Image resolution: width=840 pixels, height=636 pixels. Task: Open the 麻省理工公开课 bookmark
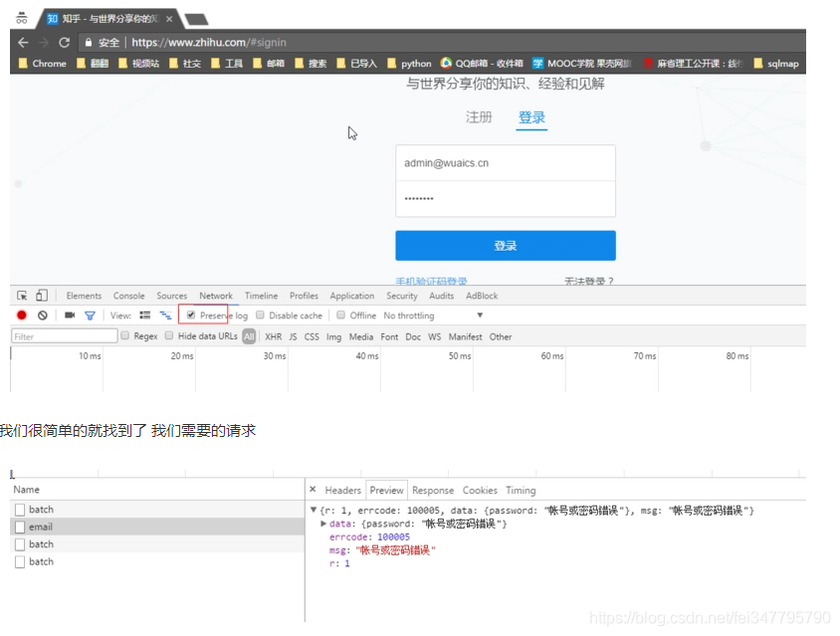(694, 64)
